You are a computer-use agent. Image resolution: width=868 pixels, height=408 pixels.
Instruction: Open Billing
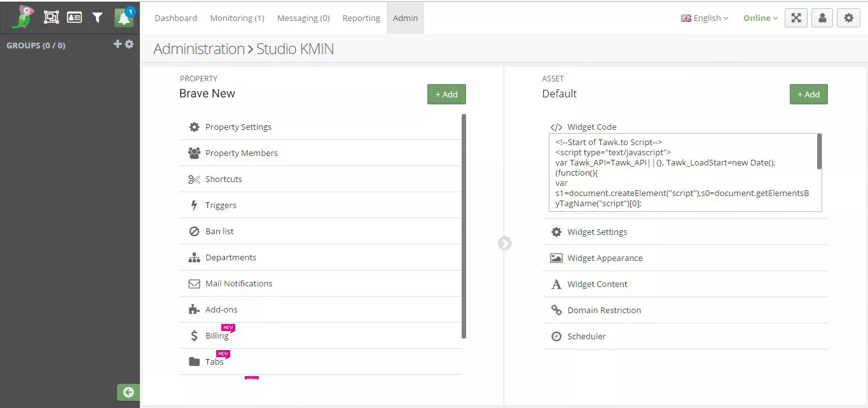[x=320, y=335]
